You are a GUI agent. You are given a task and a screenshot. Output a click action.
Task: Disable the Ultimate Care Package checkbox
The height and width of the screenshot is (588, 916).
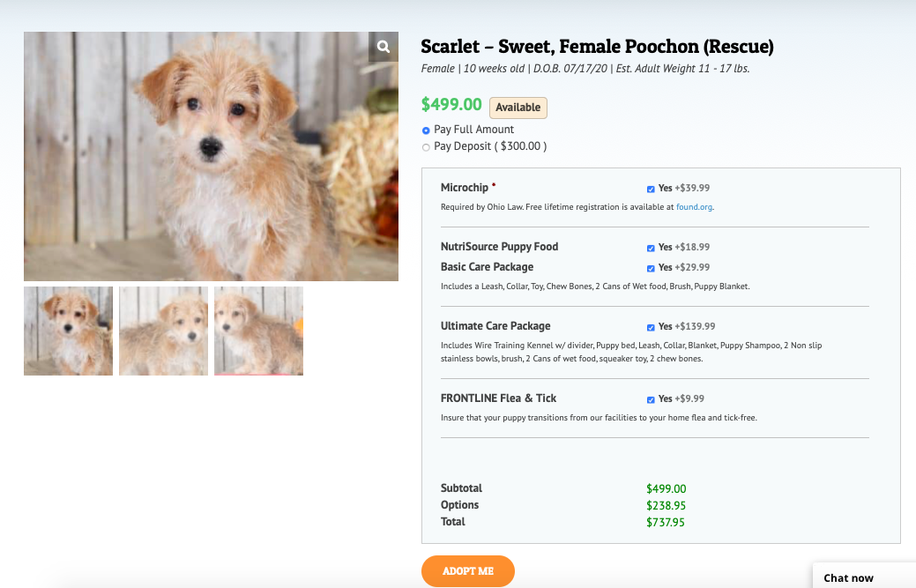[651, 327]
